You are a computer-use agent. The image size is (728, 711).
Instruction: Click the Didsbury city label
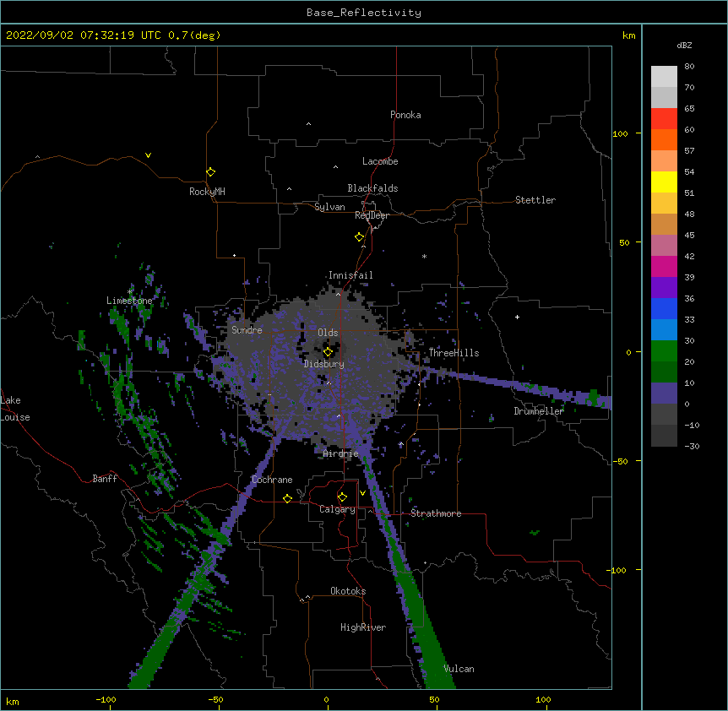pyautogui.click(x=324, y=364)
